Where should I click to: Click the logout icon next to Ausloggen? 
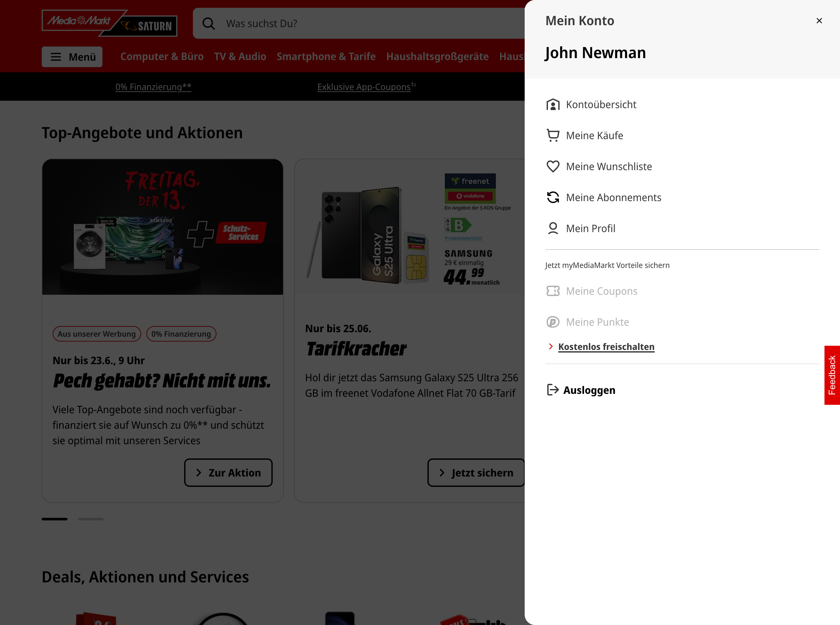click(553, 390)
